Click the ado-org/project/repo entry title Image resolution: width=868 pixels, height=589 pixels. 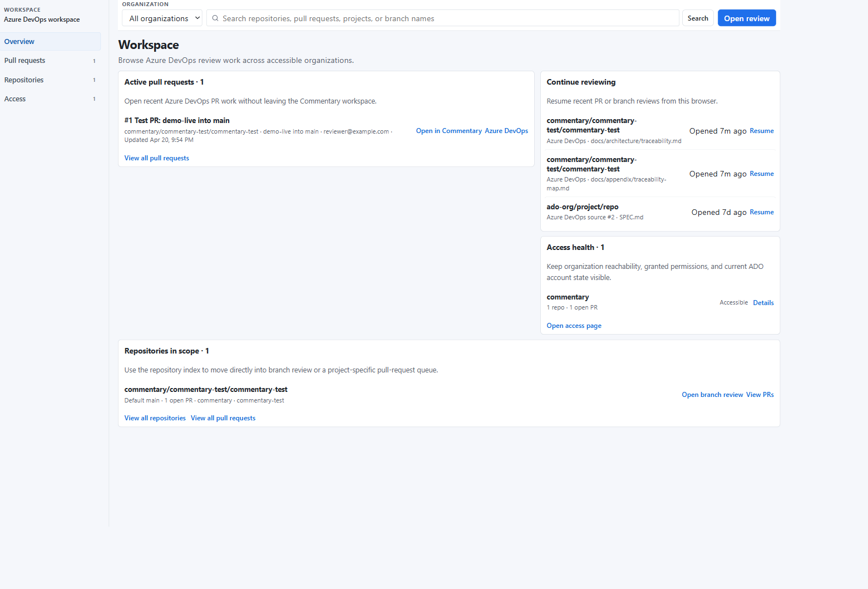pos(582,207)
